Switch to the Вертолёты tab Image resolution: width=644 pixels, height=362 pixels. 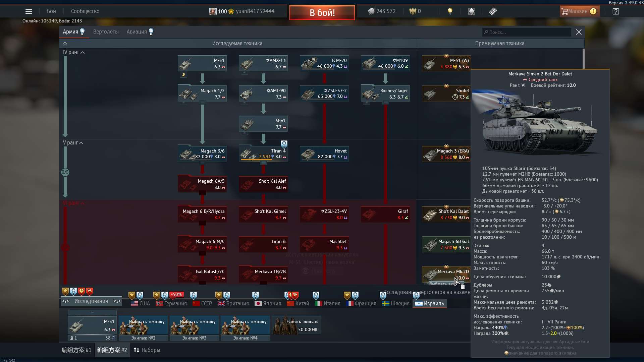[x=106, y=32]
